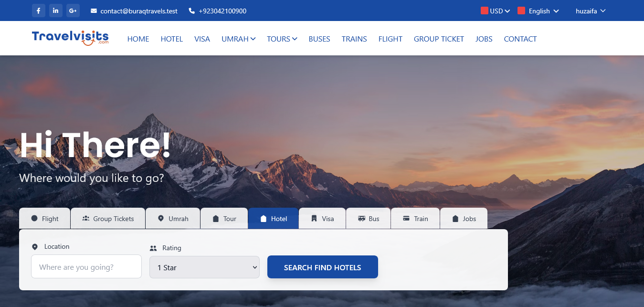Focus the 'Where are you going?' location field
The width and height of the screenshot is (644, 307).
[86, 267]
